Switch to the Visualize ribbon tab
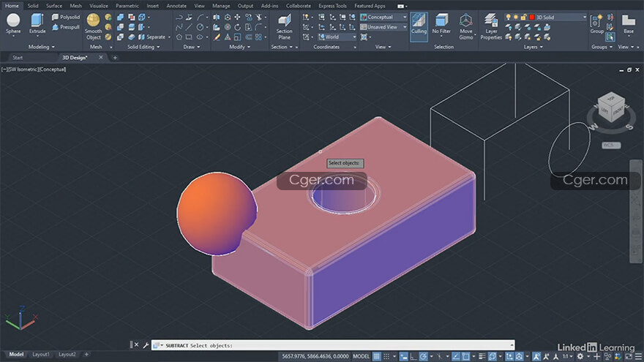This screenshot has height=362, width=644. [99, 5]
